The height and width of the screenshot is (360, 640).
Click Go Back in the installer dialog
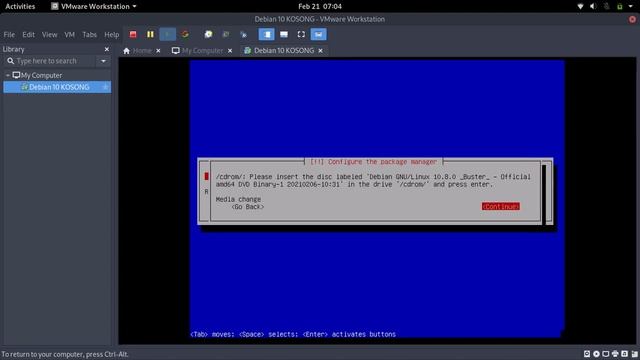coord(247,207)
